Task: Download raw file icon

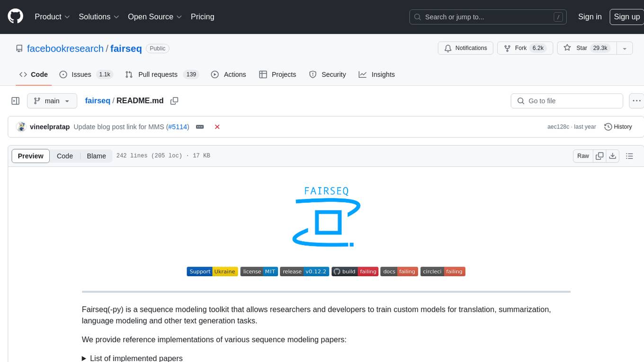Action: tap(613, 156)
